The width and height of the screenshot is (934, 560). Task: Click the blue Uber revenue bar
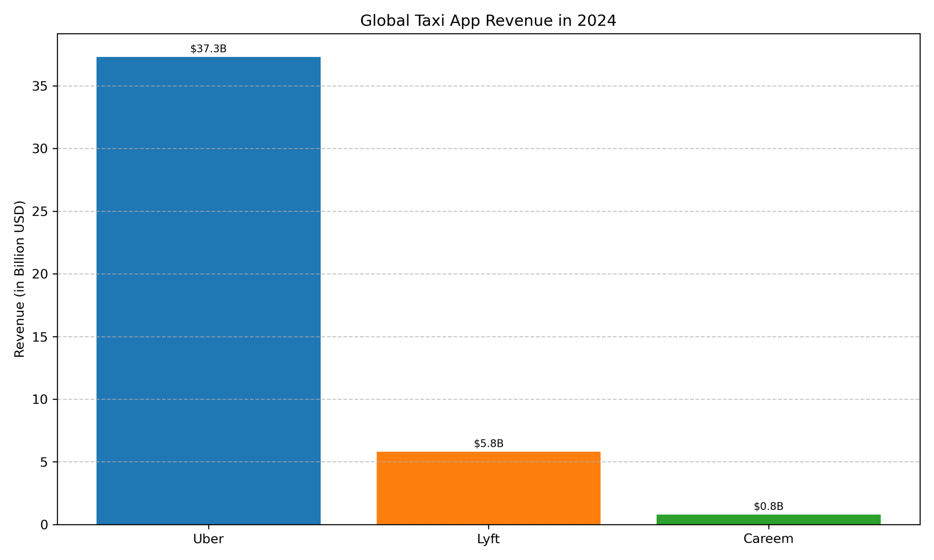pos(208,291)
